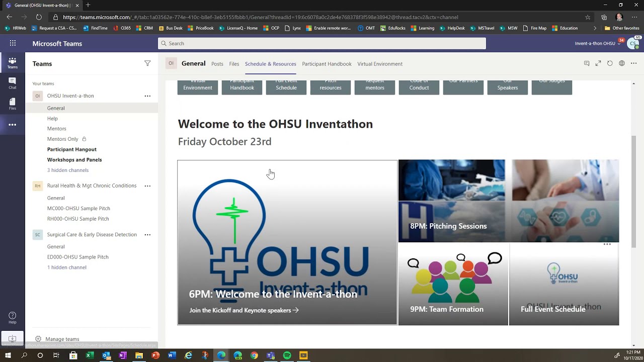The height and width of the screenshot is (362, 644).
Task: Open the Full Event Schedule quick link button
Action: click(286, 87)
